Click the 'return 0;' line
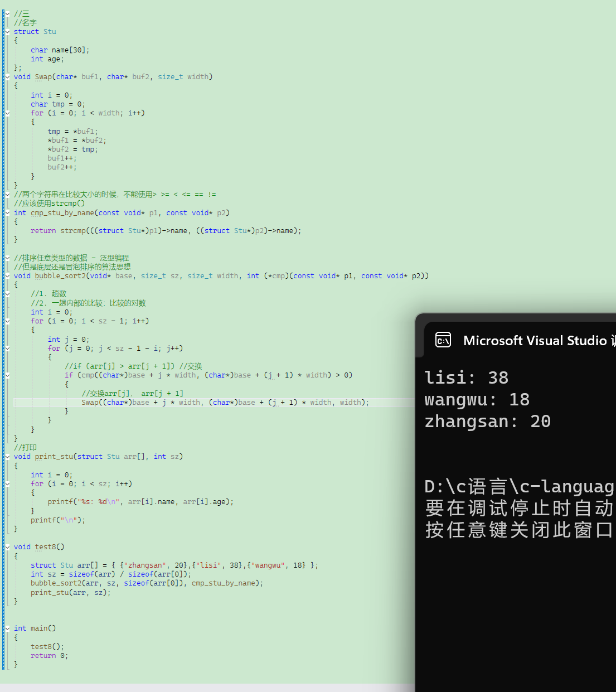Image resolution: width=616 pixels, height=692 pixels. tap(50, 656)
